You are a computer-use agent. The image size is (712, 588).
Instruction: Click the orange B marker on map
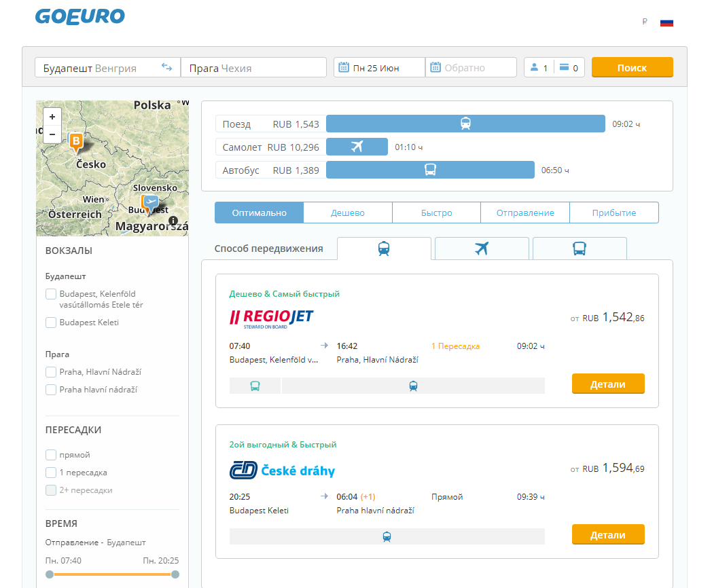pos(76,141)
